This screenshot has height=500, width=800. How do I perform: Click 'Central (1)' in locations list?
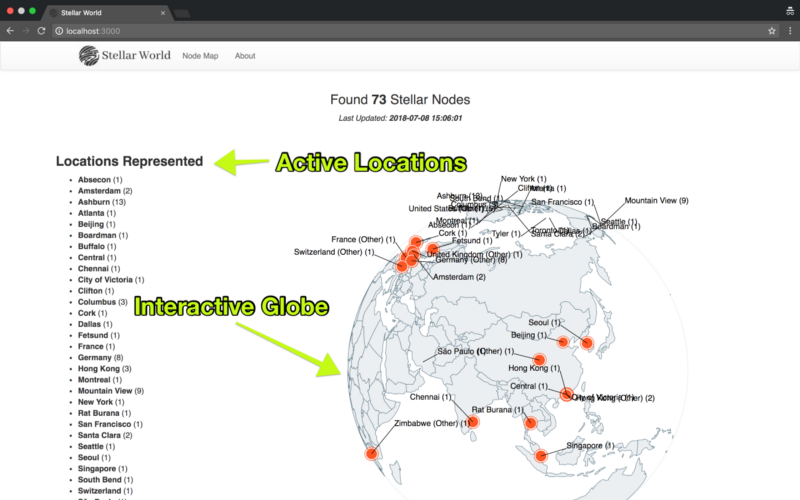[97, 258]
